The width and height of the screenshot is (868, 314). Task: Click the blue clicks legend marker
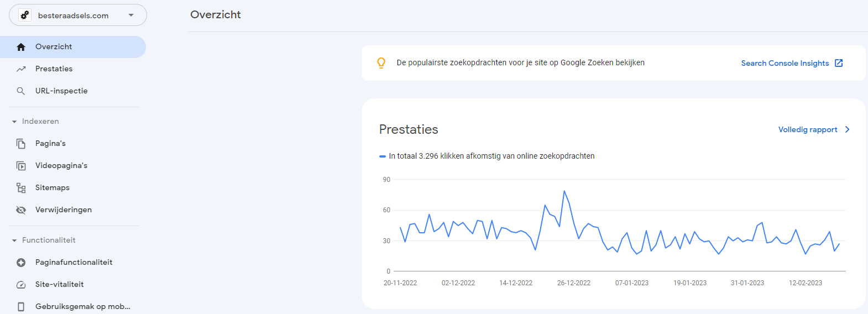(382, 156)
